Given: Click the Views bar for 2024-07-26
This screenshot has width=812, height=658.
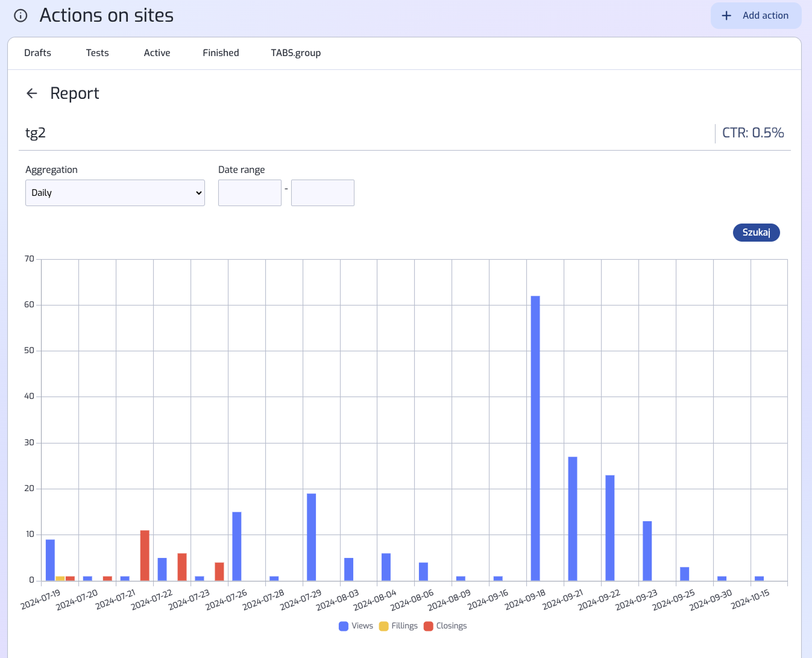Looking at the screenshot, I should (237, 547).
